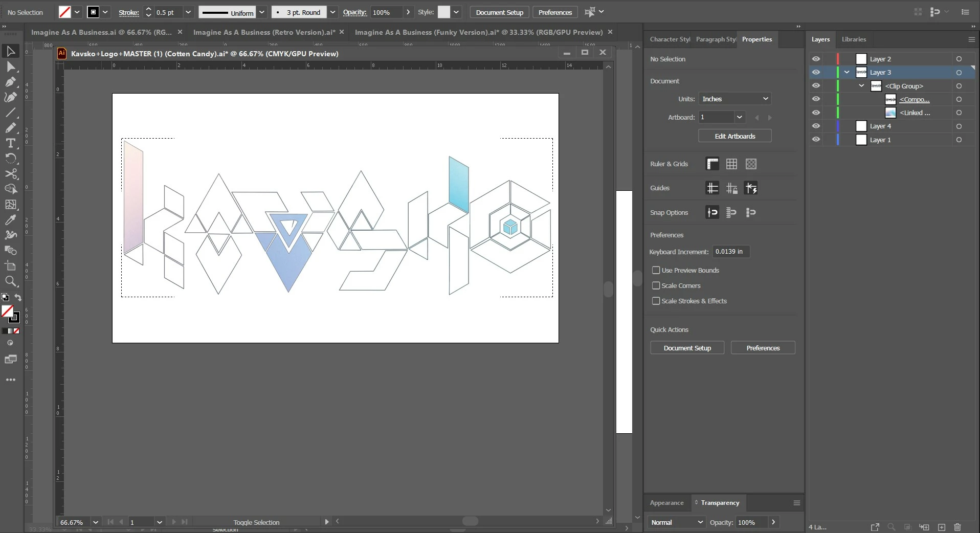Screen dimensions: 980x533
Task: Select the Direct Selection tool
Action: tap(11, 66)
